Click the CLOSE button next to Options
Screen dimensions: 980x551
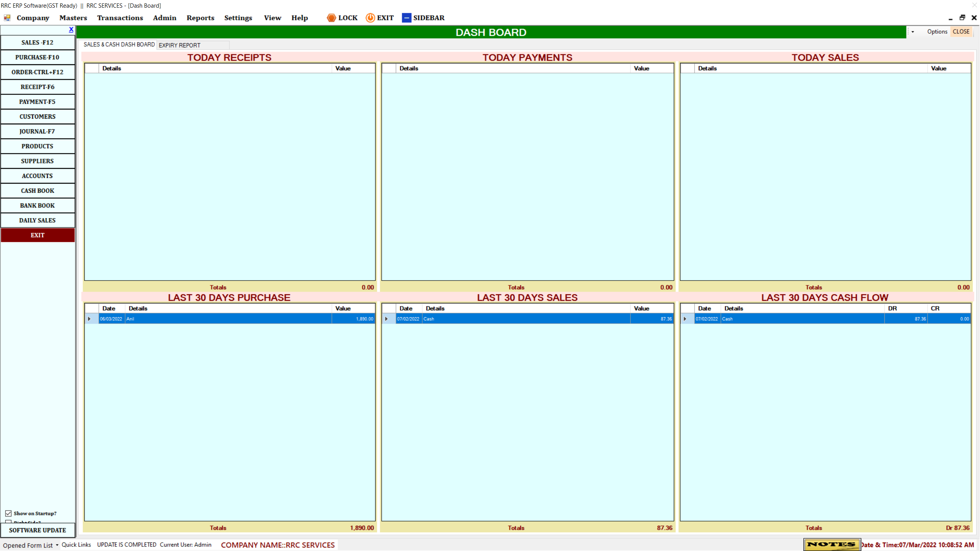(x=961, y=32)
